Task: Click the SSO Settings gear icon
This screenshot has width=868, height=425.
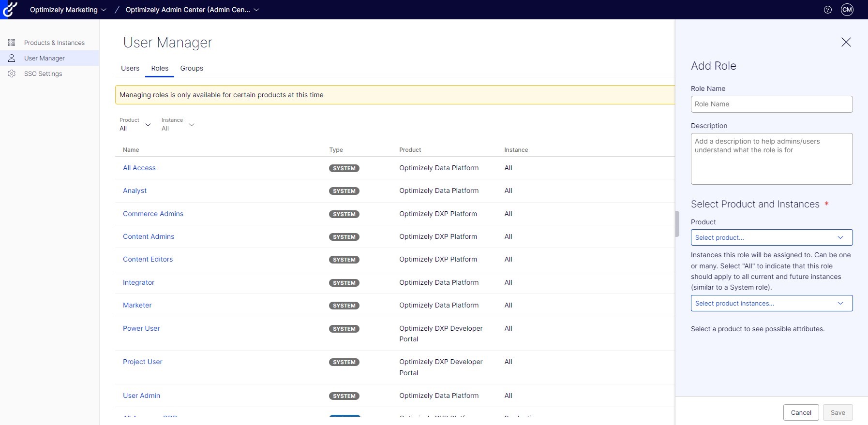Action: click(12, 73)
